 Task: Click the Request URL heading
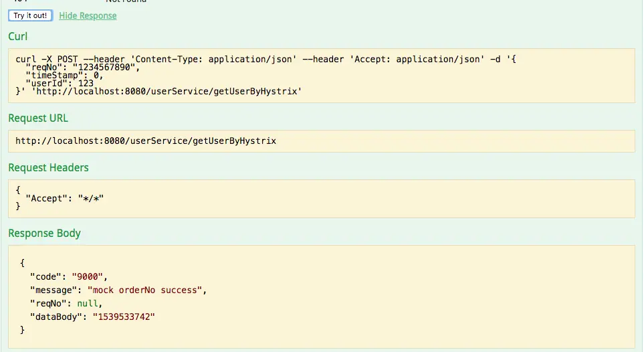coord(38,118)
